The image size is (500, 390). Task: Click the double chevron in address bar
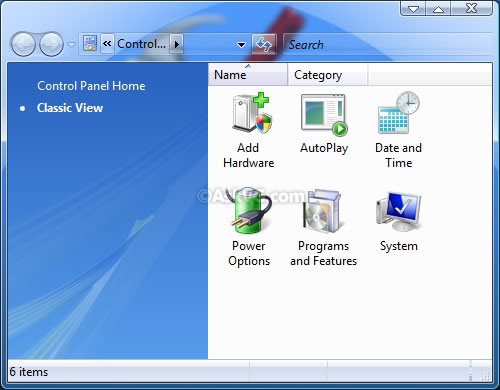point(107,43)
